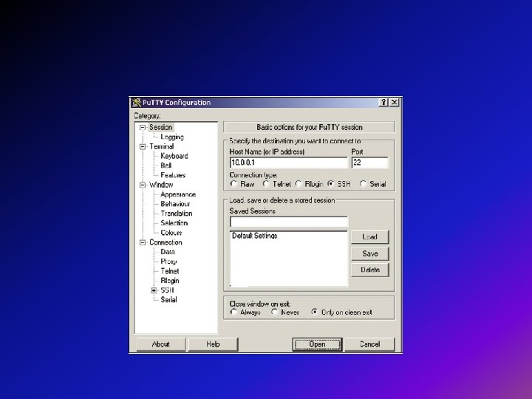This screenshot has height=399, width=532.
Task: Collapse the Connection tree node
Action: tap(143, 242)
